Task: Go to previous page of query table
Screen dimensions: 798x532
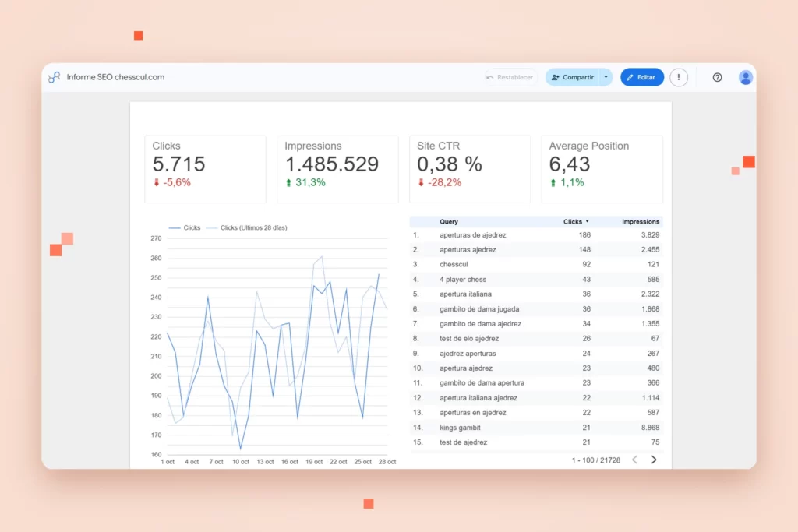Action: point(634,460)
